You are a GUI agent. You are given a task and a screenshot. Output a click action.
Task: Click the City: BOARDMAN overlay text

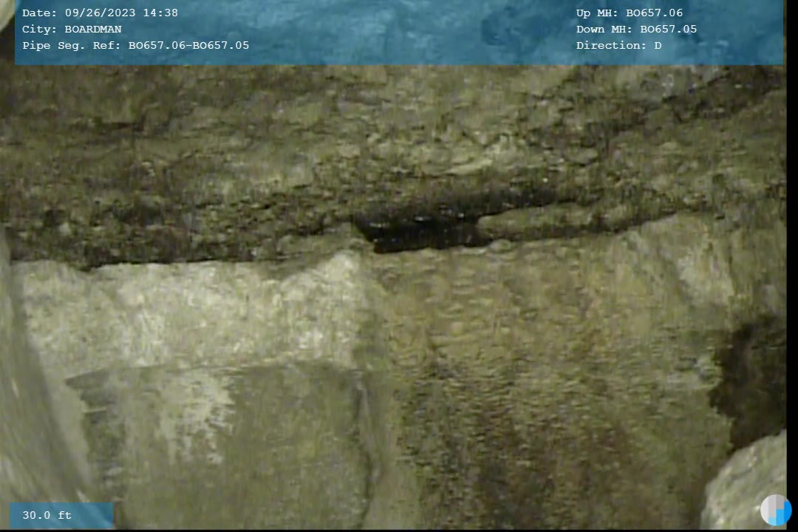[x=72, y=29]
